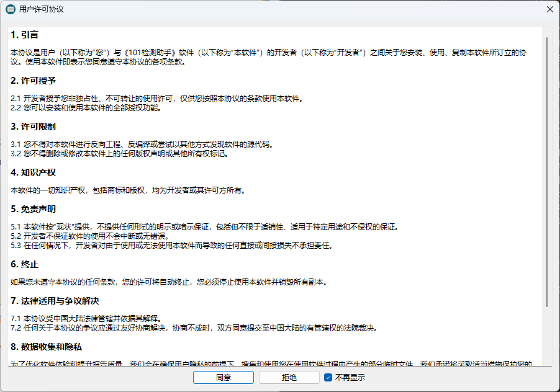Close the 用户许可协议 dialog window
The image size is (560, 392).
pyautogui.click(x=549, y=9)
